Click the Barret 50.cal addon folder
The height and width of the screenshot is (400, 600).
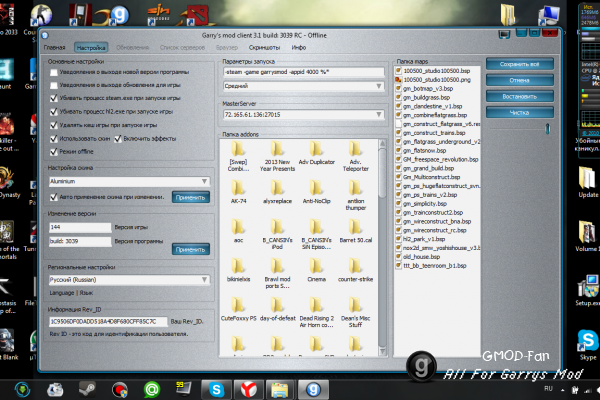355,231
